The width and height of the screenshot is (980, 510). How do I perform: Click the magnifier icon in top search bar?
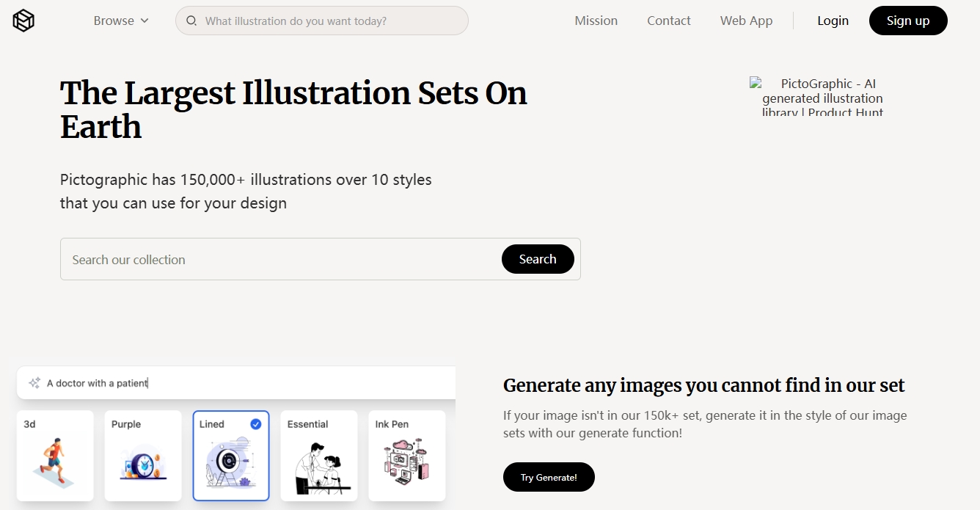(x=191, y=21)
